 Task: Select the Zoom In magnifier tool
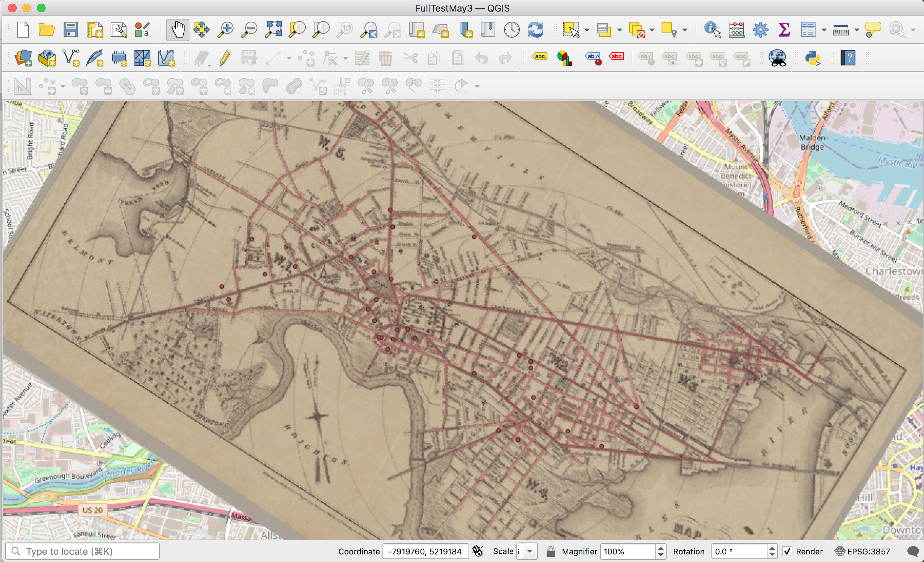tap(225, 30)
